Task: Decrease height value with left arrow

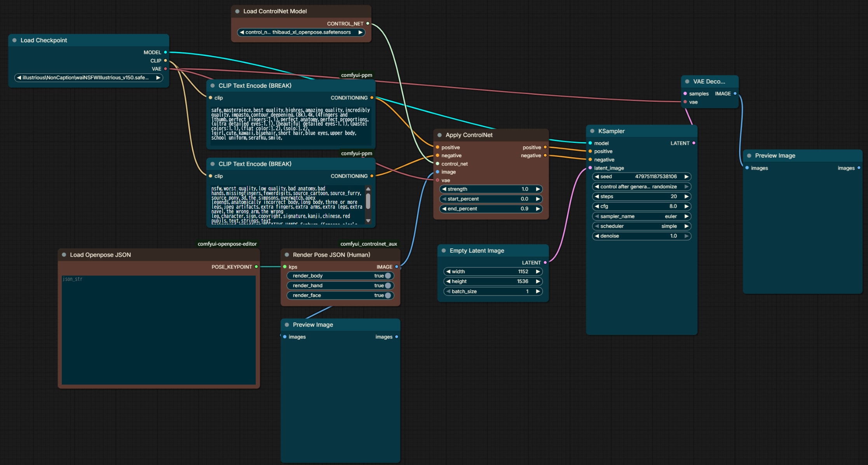Action: pyautogui.click(x=448, y=281)
